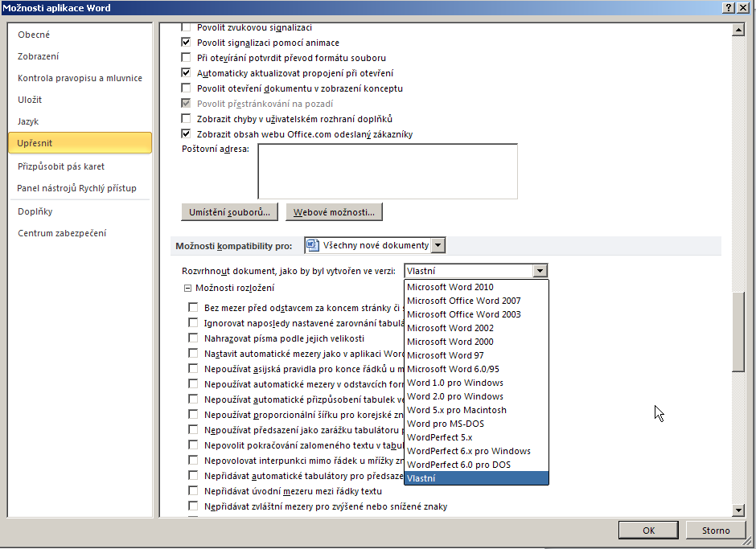Switch to the Jazyk category
This screenshot has height=549, width=756.
tap(80, 121)
